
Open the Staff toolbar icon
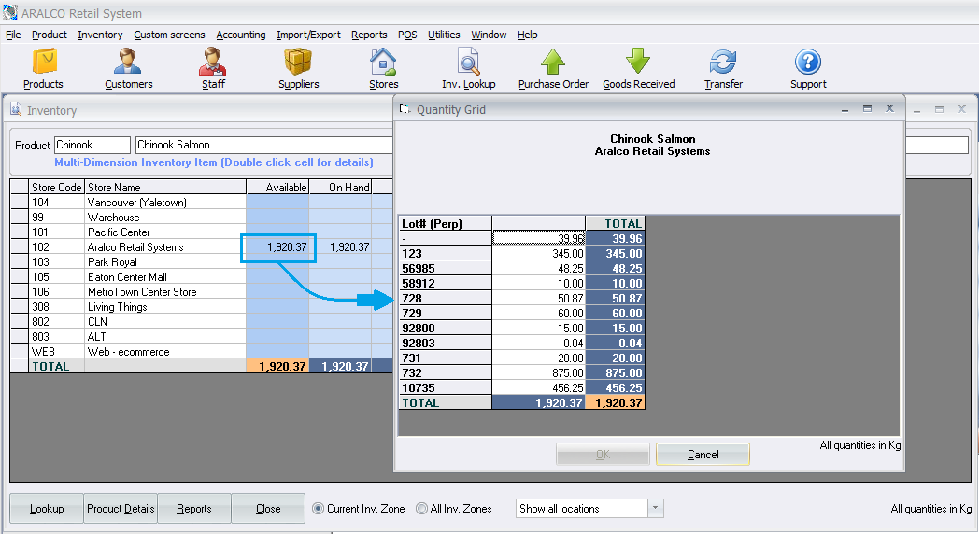(x=213, y=69)
